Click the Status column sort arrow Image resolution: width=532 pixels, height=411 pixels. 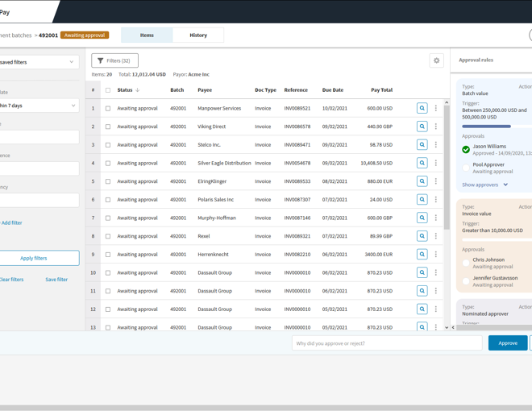[x=138, y=90]
